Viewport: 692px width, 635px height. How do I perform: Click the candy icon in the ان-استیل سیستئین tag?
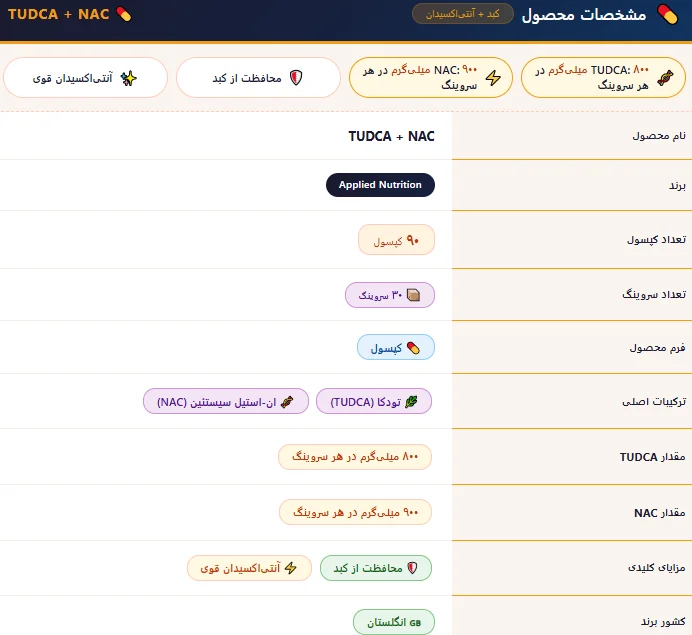coord(287,402)
